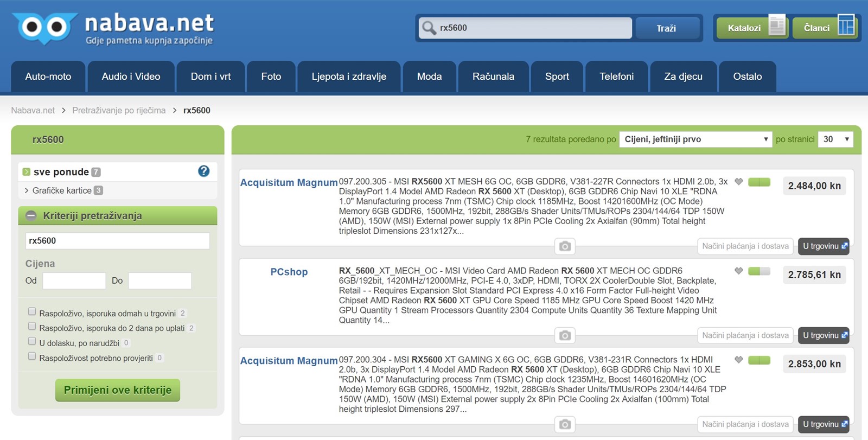This screenshot has height=440, width=868.
Task: Click price 2.785,61 kn
Action: [814, 275]
